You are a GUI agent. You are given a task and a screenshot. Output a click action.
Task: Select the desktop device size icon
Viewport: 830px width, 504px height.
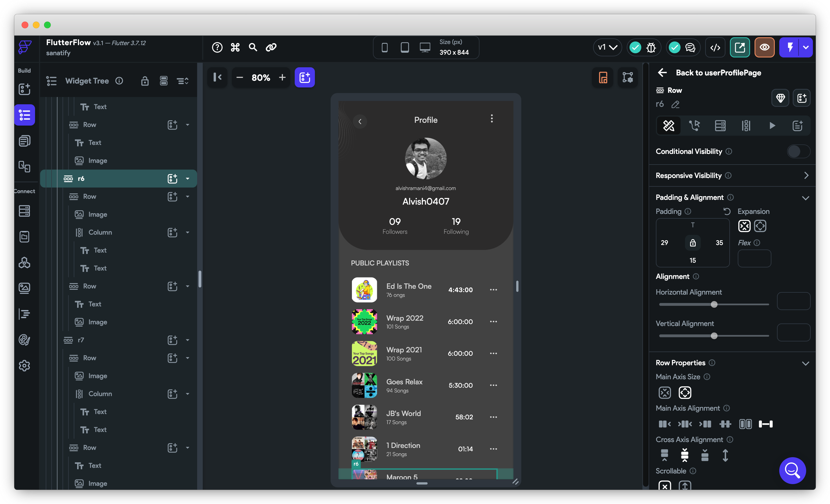tap(425, 47)
